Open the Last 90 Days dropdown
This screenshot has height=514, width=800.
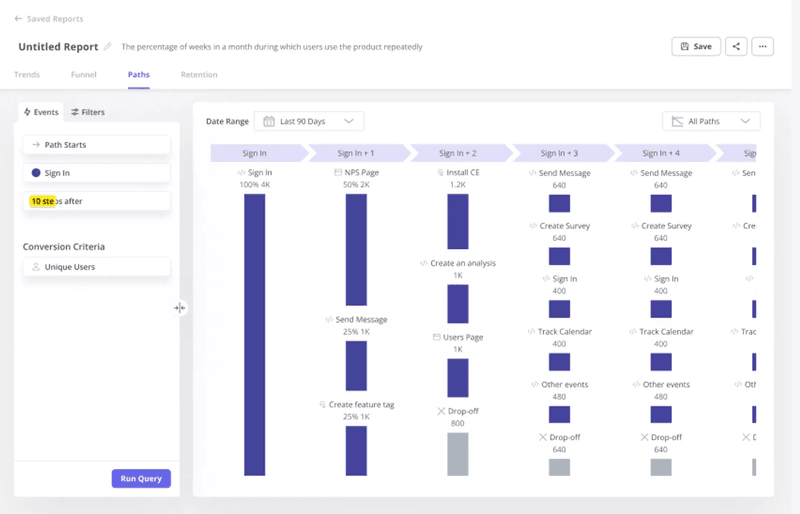309,121
